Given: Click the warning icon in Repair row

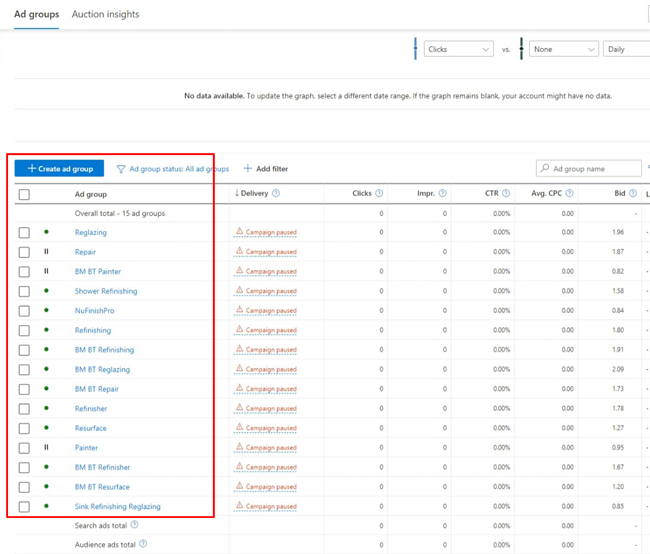Looking at the screenshot, I should click(x=239, y=250).
